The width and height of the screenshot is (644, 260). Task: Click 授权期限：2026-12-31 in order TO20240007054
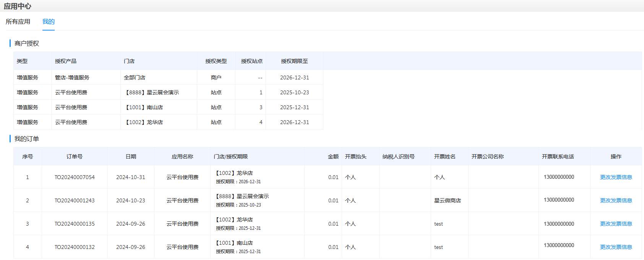coord(238,182)
